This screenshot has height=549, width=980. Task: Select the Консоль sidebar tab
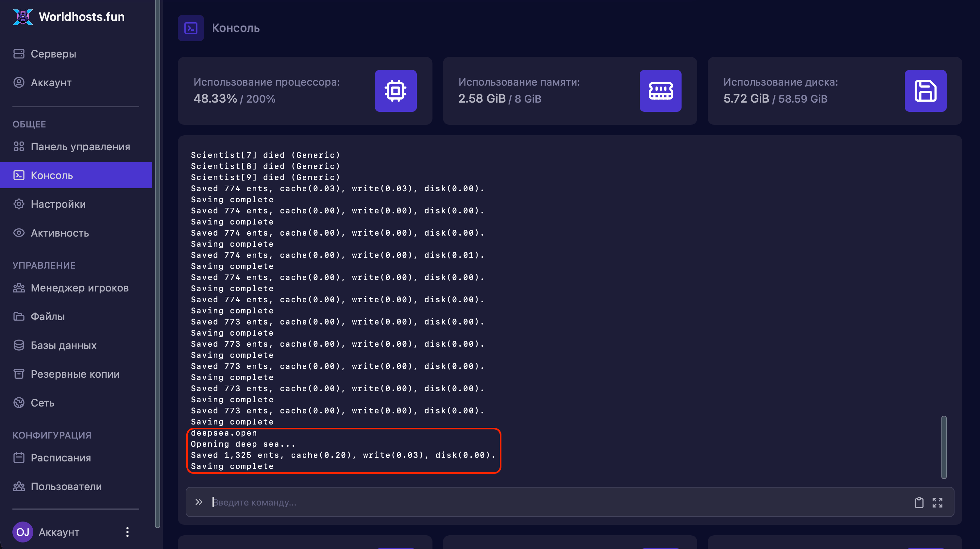(76, 175)
